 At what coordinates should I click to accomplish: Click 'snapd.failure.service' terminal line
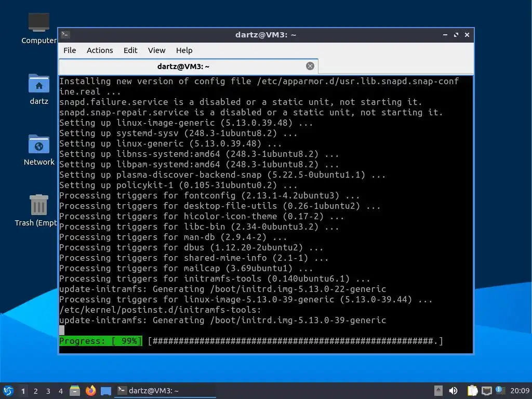[x=241, y=102]
